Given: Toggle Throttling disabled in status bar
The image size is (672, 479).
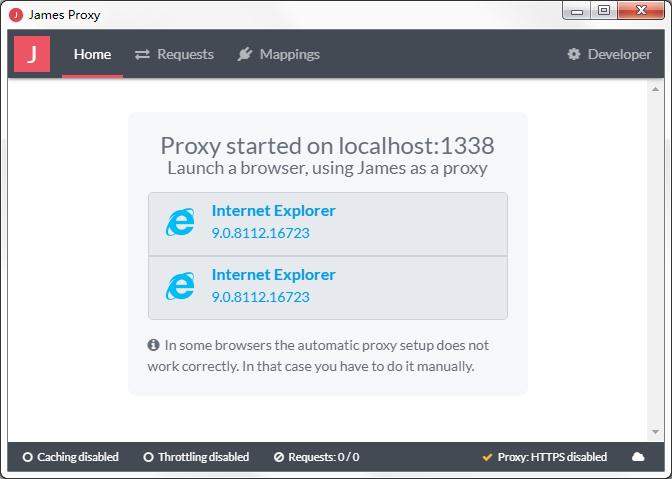Looking at the screenshot, I should point(196,457).
